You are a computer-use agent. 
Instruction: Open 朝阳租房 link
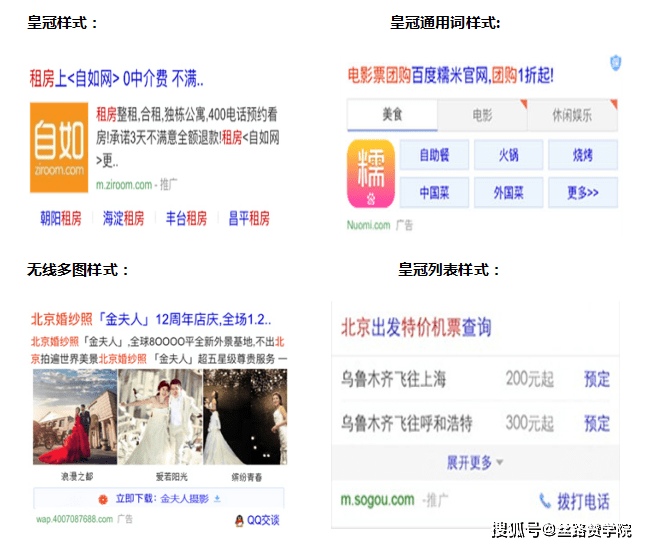61,218
